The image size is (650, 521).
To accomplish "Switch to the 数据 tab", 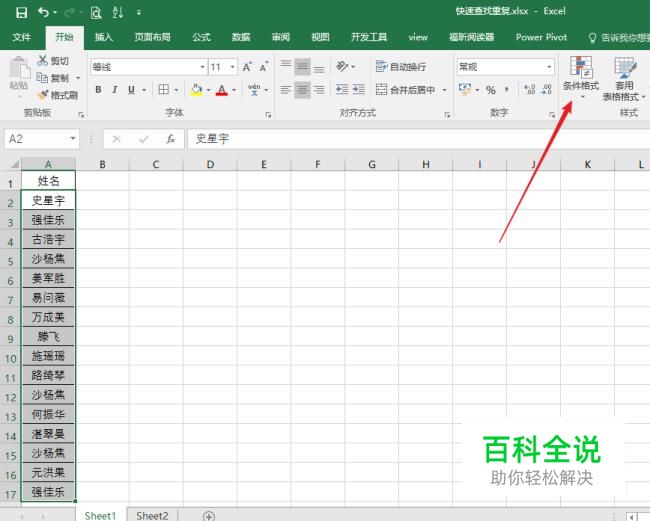I will (241, 37).
